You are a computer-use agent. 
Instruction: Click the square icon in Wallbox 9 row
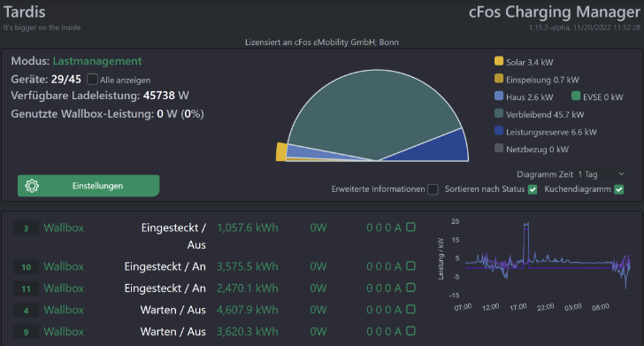pos(410,331)
